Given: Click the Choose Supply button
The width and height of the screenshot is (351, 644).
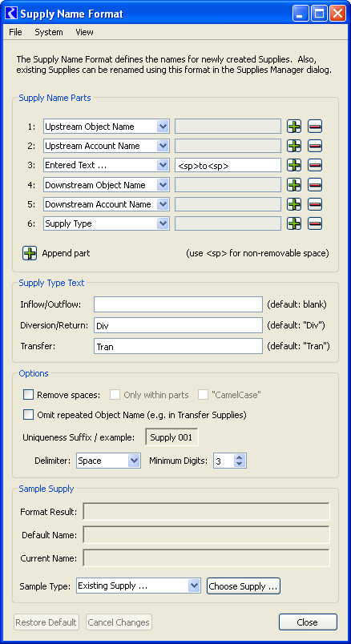Looking at the screenshot, I should (x=244, y=586).
